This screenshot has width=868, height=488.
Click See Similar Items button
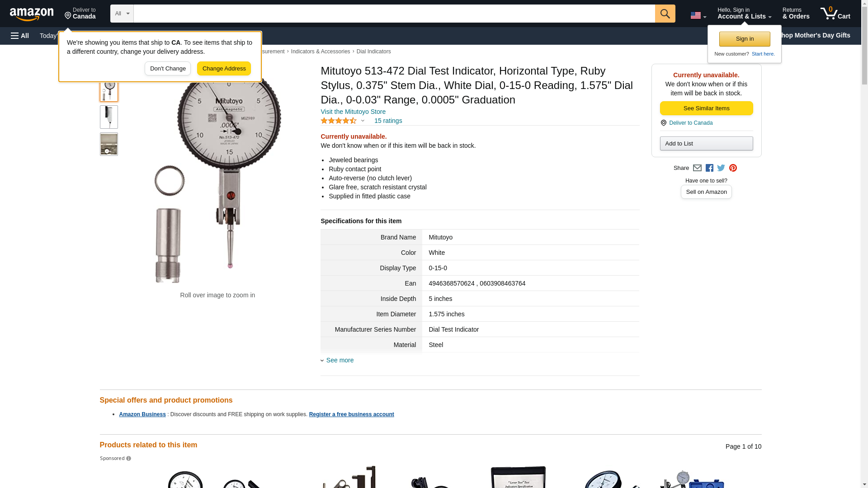click(706, 108)
